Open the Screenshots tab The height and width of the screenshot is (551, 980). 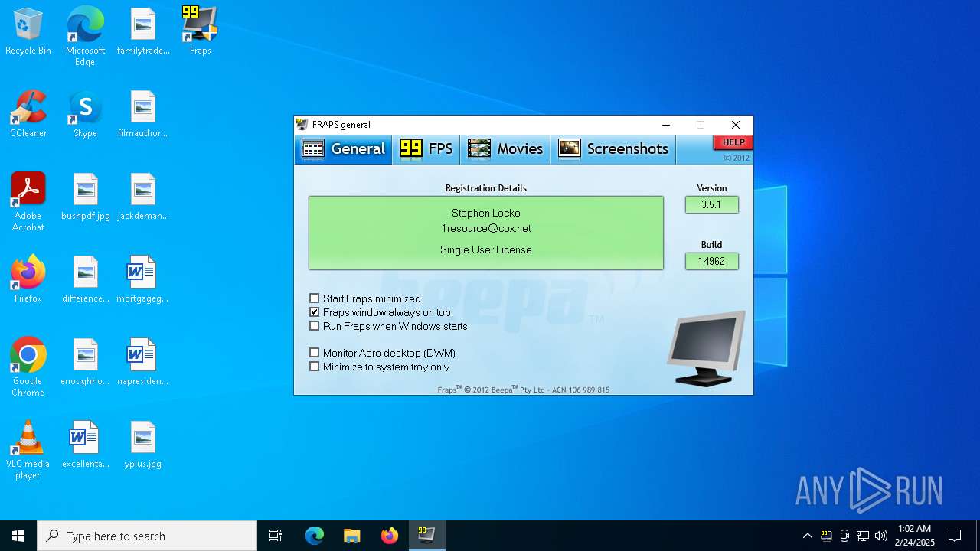613,149
